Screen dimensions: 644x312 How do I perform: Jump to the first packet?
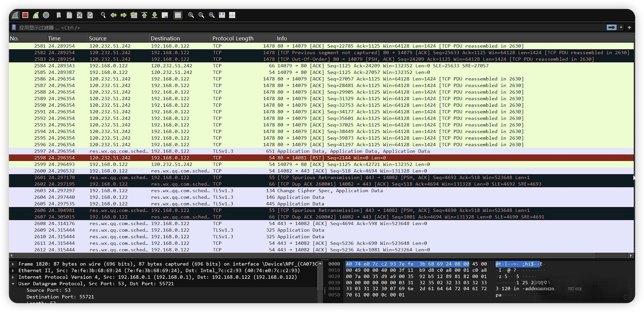coord(144,15)
